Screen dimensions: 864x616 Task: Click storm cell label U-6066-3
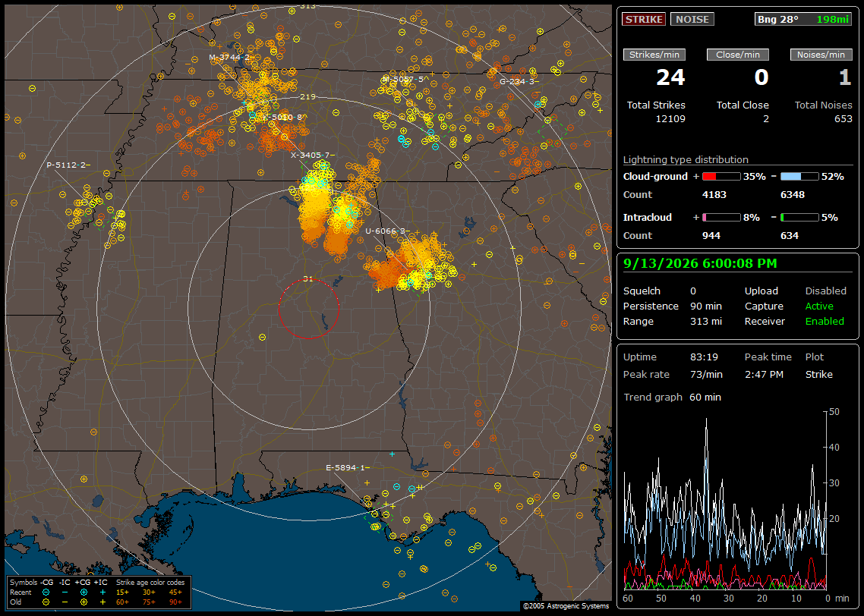pyautogui.click(x=387, y=231)
